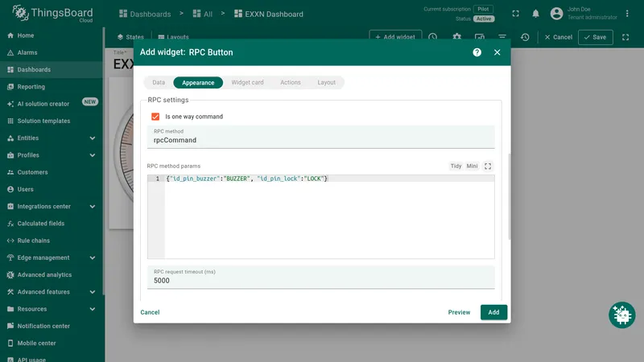Open dashboard Layouts
Viewport: 644px width, 362px height.
(173, 37)
